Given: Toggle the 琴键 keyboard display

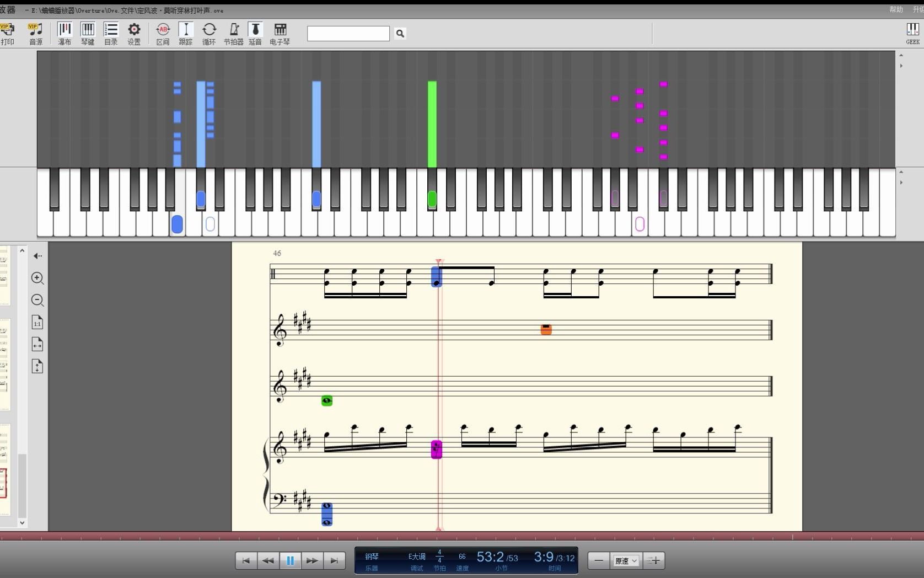Looking at the screenshot, I should (x=88, y=34).
